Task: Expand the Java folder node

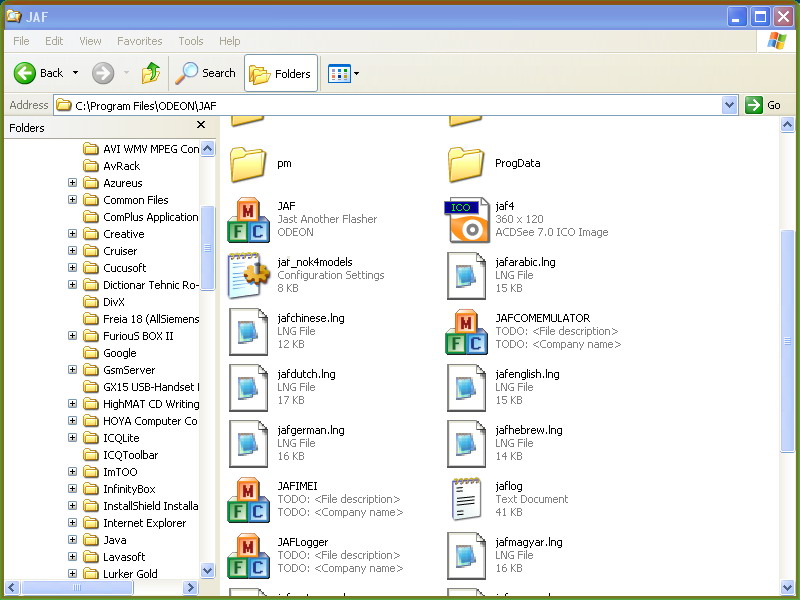Action: (72, 539)
